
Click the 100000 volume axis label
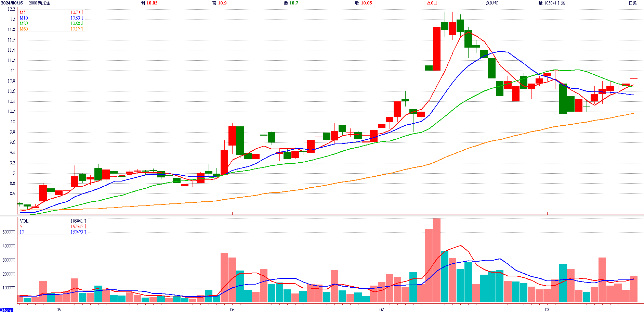pyautogui.click(x=9, y=288)
